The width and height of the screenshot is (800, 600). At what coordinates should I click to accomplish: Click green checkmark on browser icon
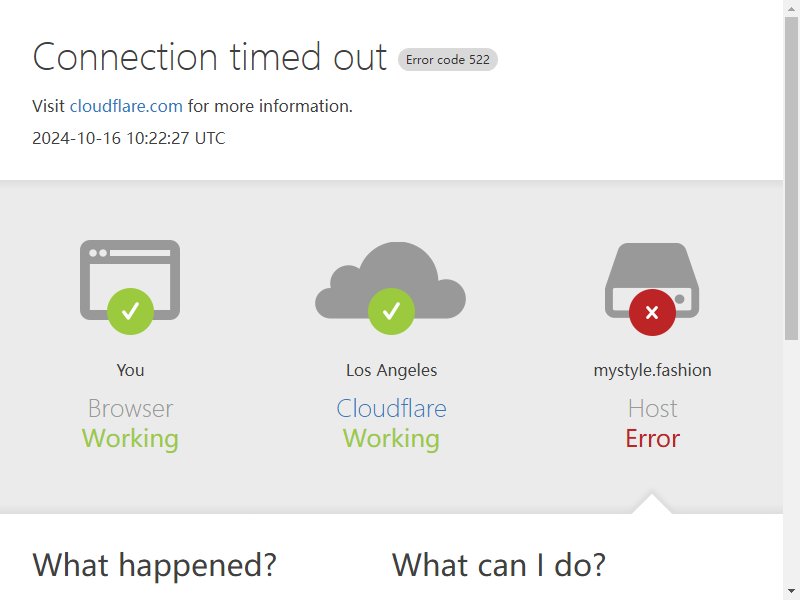(x=131, y=311)
